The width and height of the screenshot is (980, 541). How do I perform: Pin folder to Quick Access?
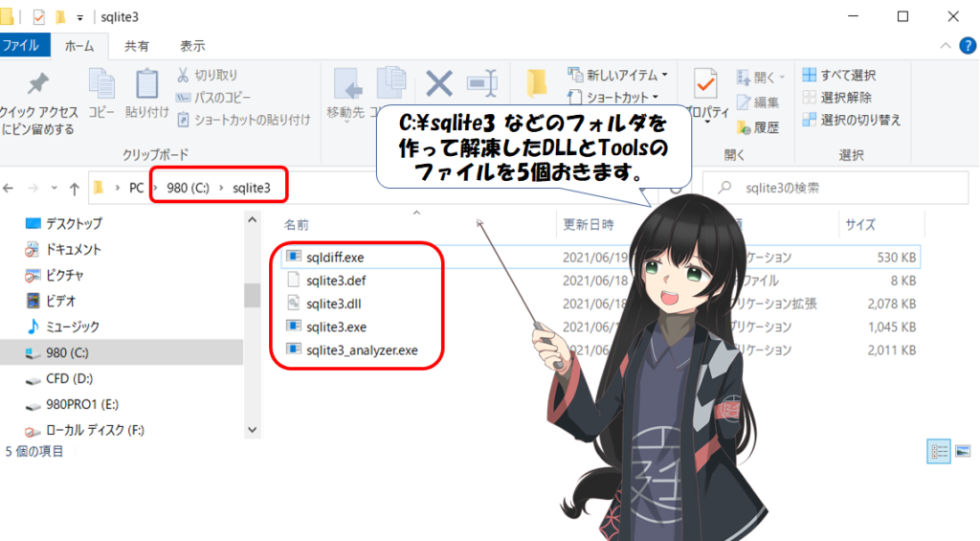point(37,103)
